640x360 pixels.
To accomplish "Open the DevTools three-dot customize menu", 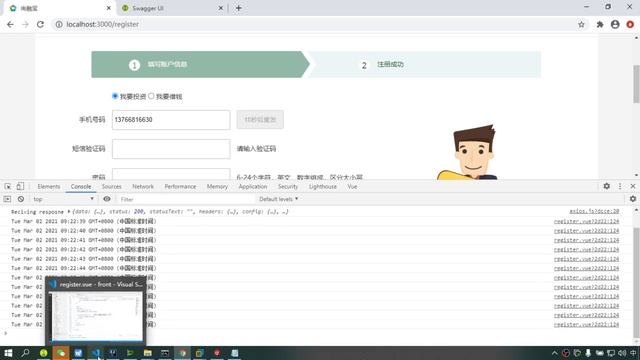I will pyautogui.click(x=620, y=186).
